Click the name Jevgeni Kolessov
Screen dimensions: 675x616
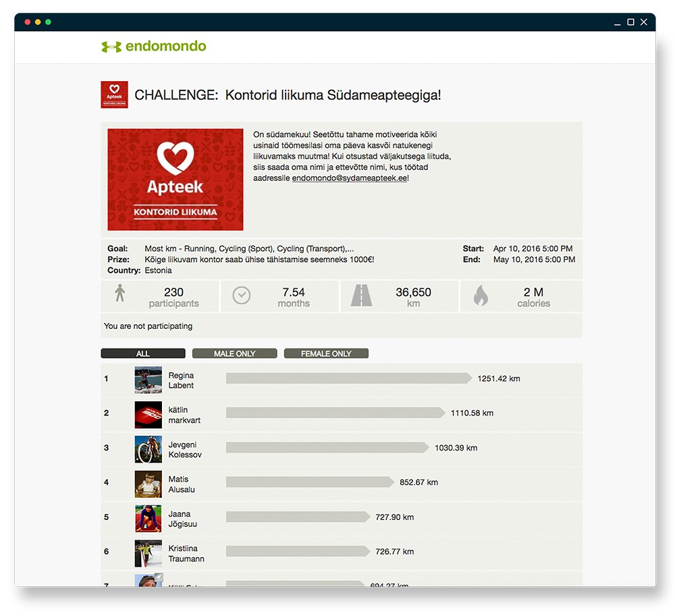pos(185,449)
